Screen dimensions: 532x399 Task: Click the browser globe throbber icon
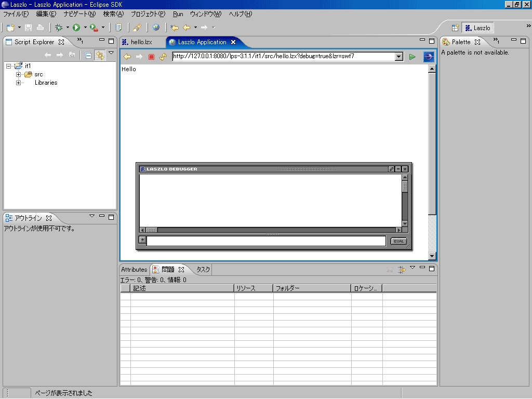(429, 57)
